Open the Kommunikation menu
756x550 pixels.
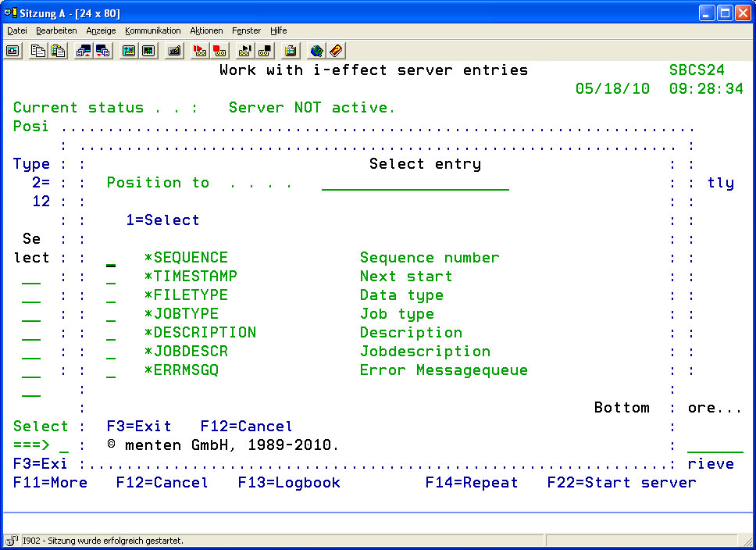pyautogui.click(x=152, y=30)
